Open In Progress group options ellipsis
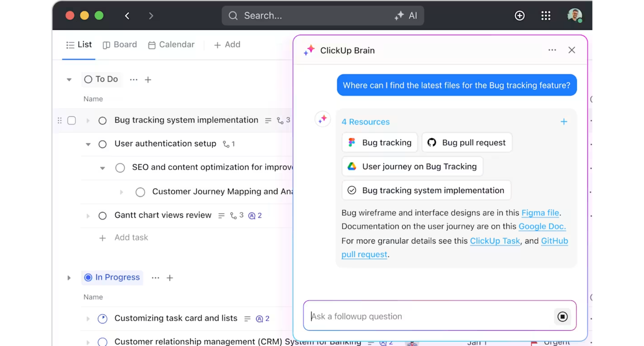644x346 pixels. (x=155, y=278)
